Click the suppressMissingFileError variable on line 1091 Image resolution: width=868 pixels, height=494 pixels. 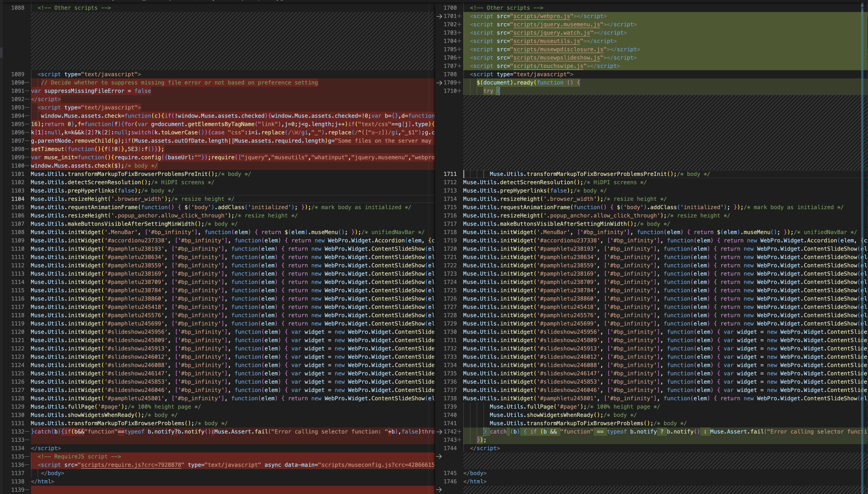pyautogui.click(x=84, y=91)
